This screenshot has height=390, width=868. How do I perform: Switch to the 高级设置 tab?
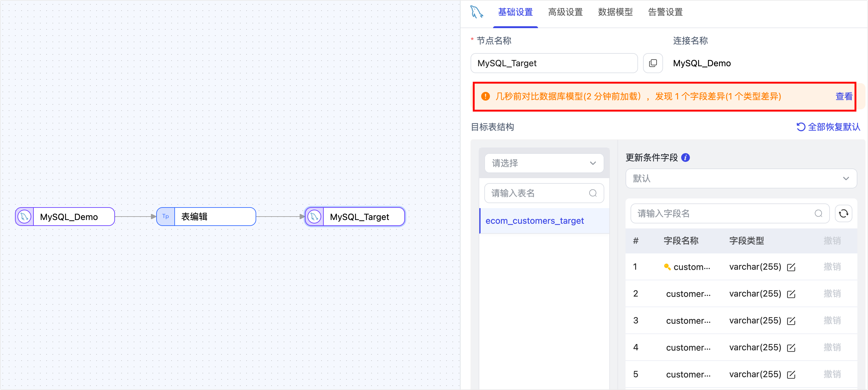[565, 12]
